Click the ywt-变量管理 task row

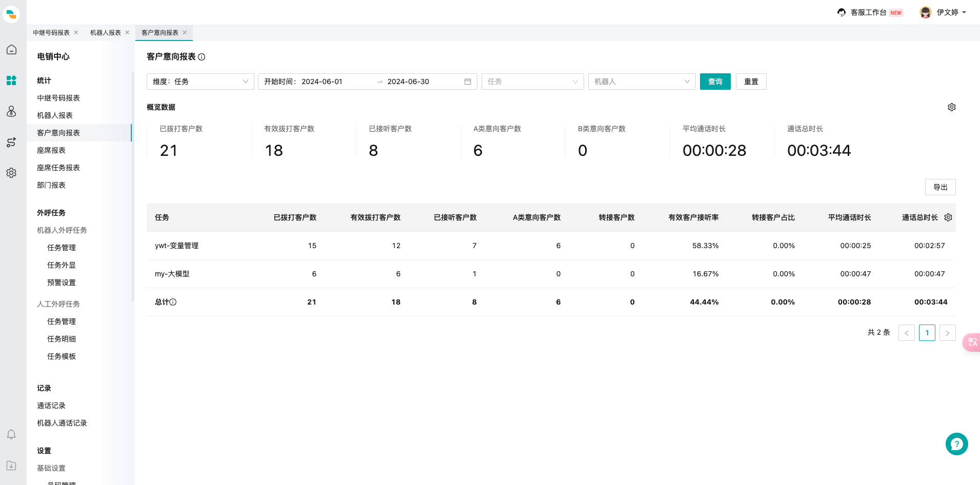tap(551, 246)
